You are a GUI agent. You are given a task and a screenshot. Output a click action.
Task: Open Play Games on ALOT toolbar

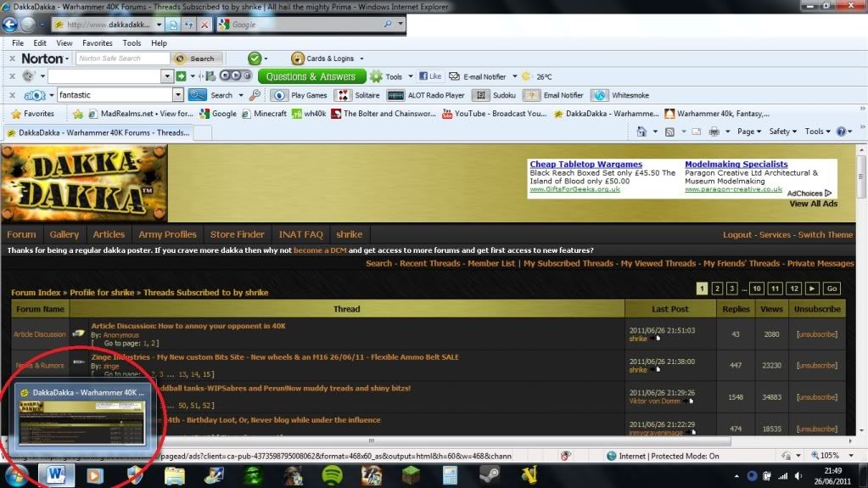click(299, 95)
